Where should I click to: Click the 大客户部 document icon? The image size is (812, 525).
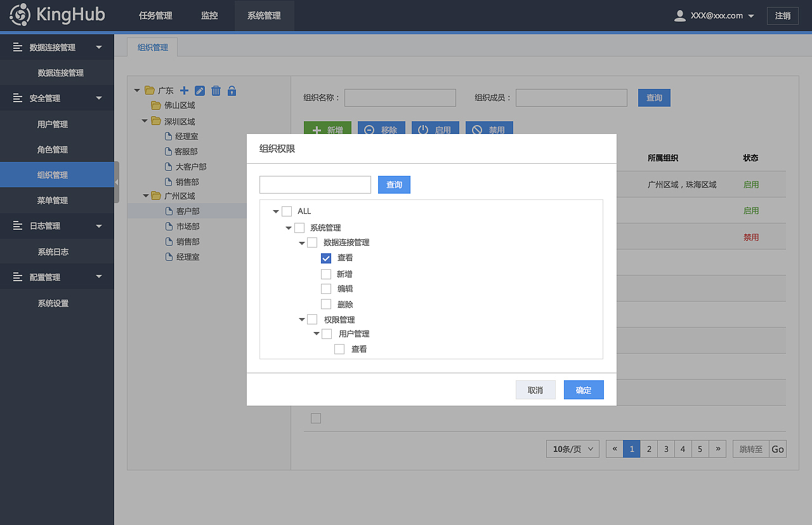click(168, 167)
